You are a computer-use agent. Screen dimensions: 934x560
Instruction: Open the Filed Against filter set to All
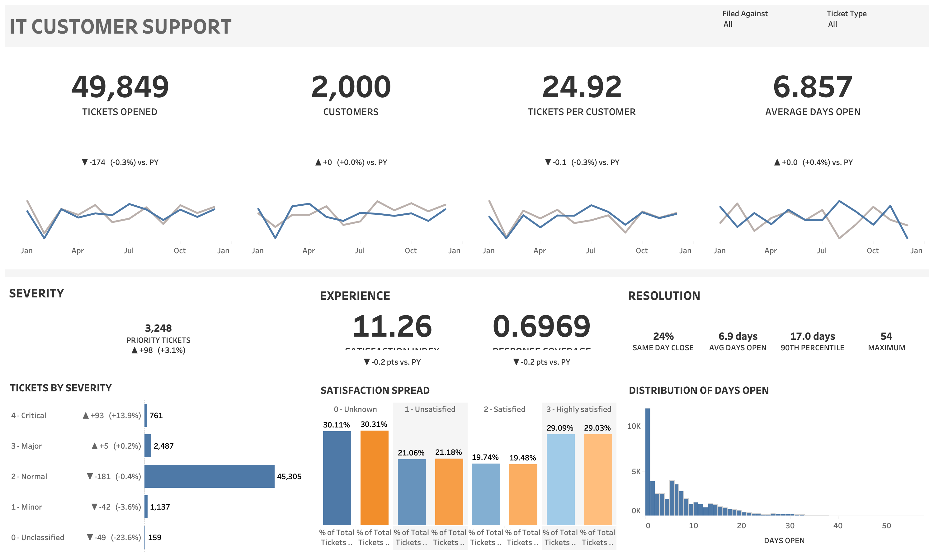(744, 24)
